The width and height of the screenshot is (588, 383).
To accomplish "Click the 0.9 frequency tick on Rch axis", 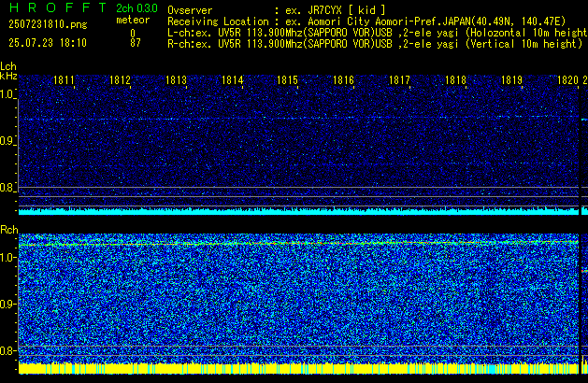I will [x=7, y=304].
